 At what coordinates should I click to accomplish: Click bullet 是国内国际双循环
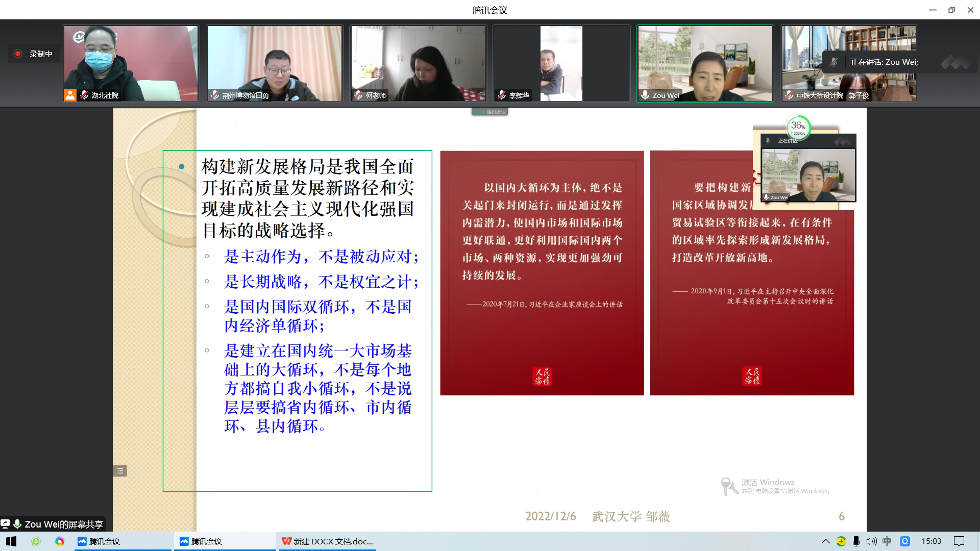[x=318, y=316]
